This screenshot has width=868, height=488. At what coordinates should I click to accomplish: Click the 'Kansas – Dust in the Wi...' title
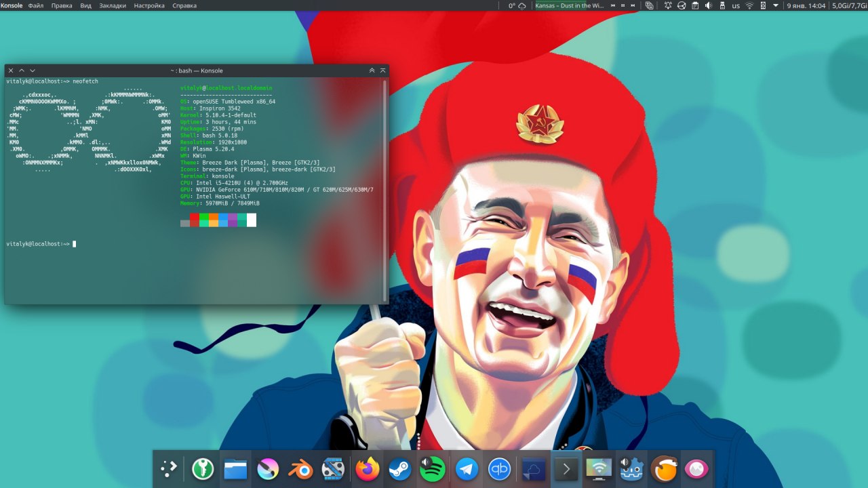pyautogui.click(x=570, y=5)
